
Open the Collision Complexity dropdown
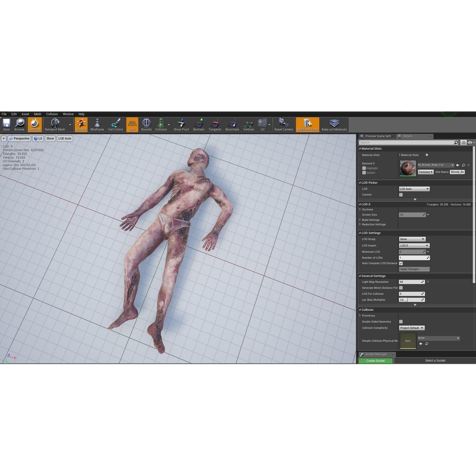click(411, 328)
